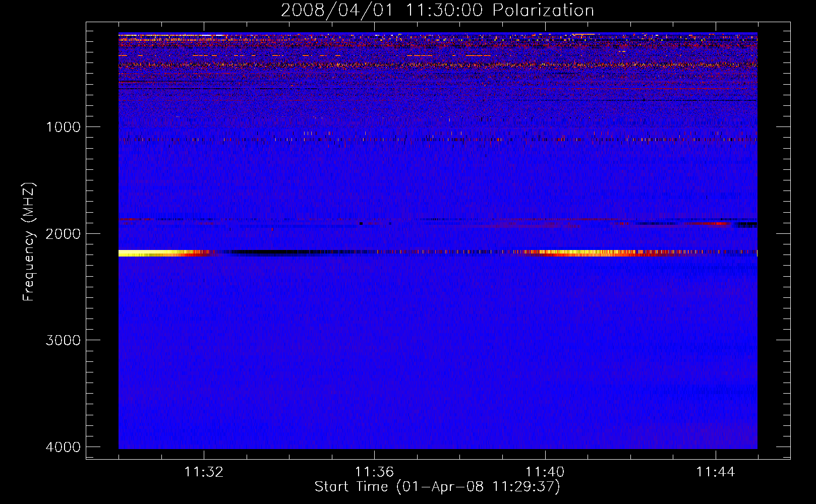The width and height of the screenshot is (816, 504).
Task: Click the "Start Time (01-Apr-08 11:29:37)" label
Action: pyautogui.click(x=437, y=487)
